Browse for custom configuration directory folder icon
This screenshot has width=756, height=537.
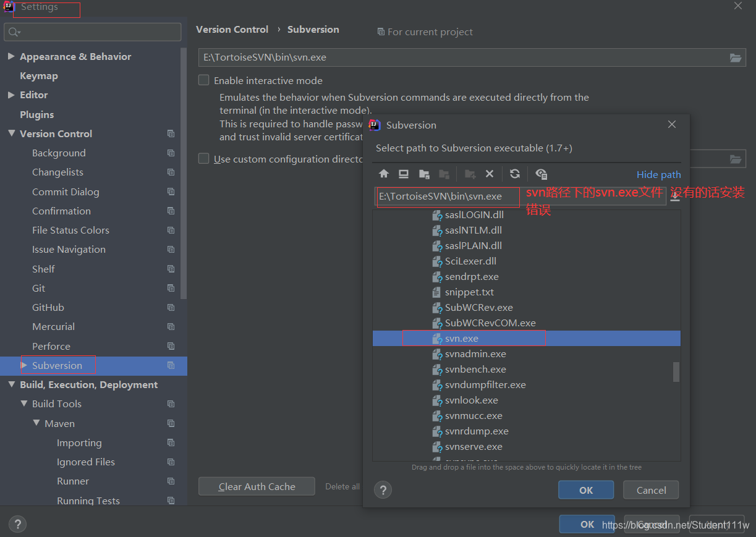pos(736,159)
